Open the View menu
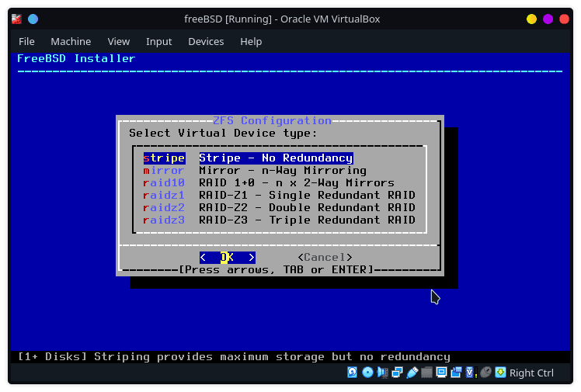581x392 pixels. [119, 41]
